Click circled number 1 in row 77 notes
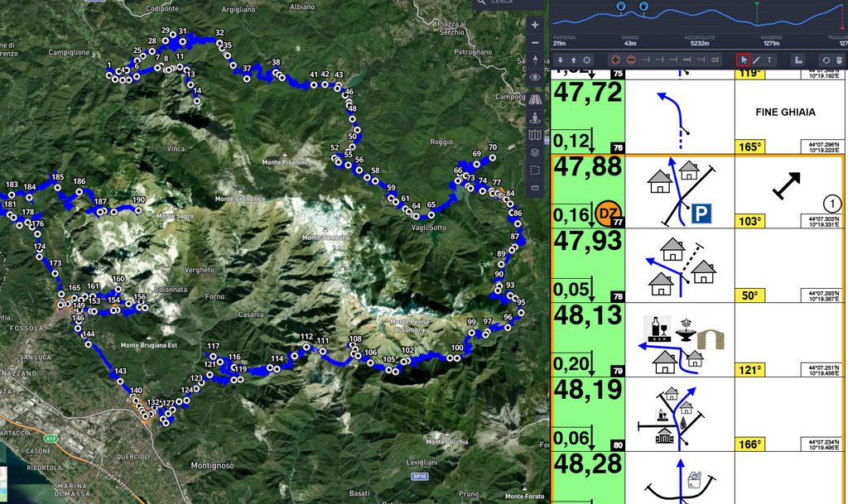The height and width of the screenshot is (504, 848). tap(831, 204)
